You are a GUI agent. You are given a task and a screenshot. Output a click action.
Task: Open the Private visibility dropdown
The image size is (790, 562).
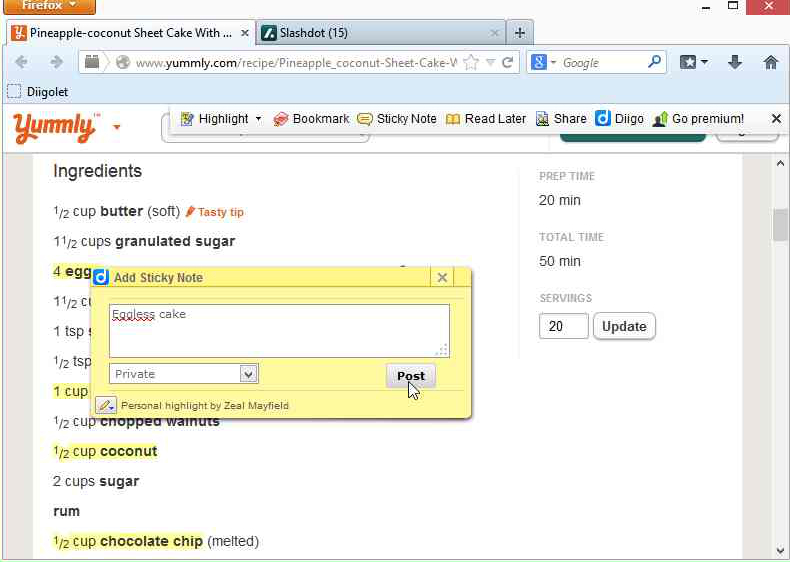click(x=183, y=374)
